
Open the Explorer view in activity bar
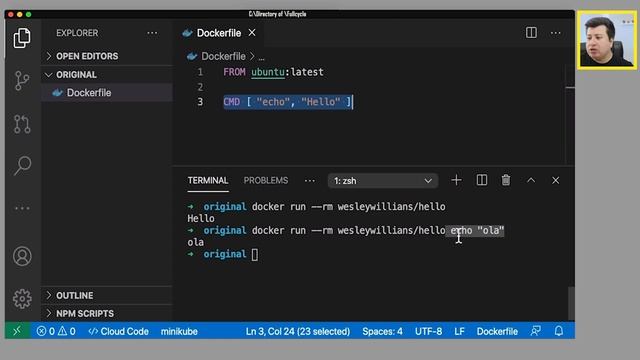[x=22, y=38]
